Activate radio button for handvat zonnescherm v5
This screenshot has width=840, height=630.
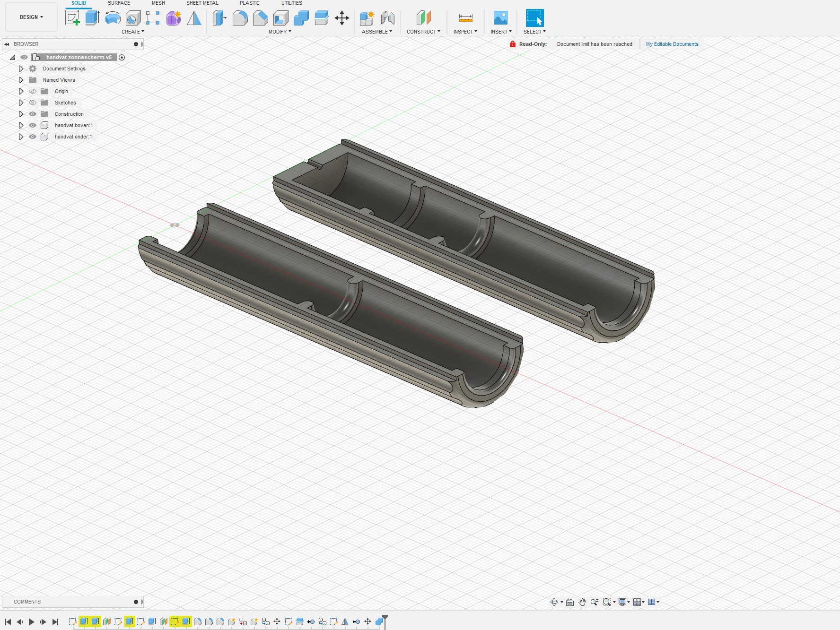(x=122, y=57)
